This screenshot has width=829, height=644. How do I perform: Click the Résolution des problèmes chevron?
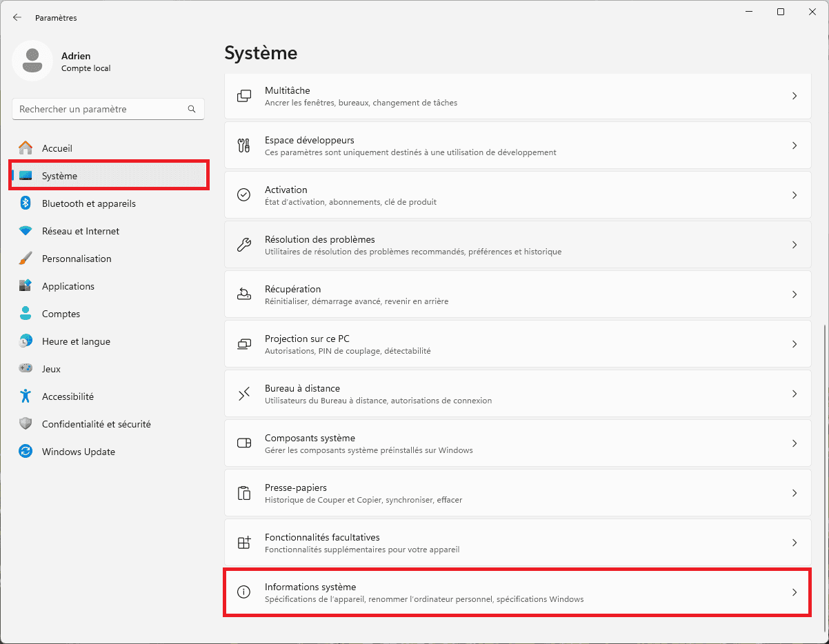click(795, 245)
